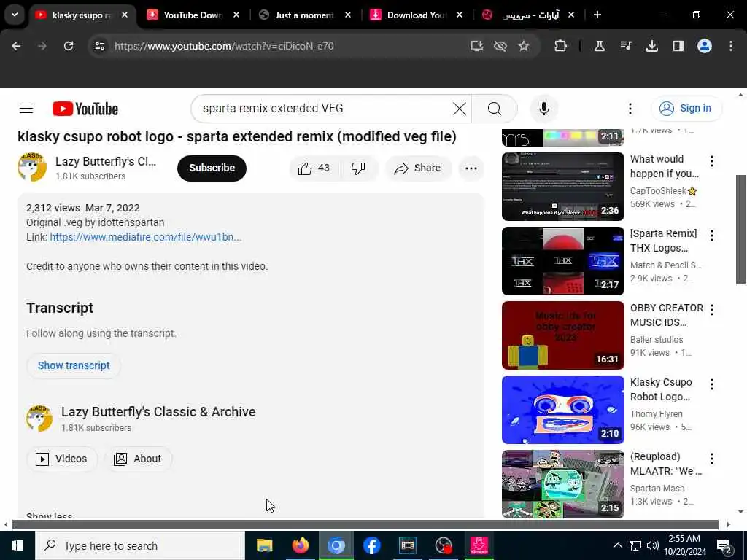The image size is (747, 560).
Task: Open the channel About button
Action: point(137,459)
